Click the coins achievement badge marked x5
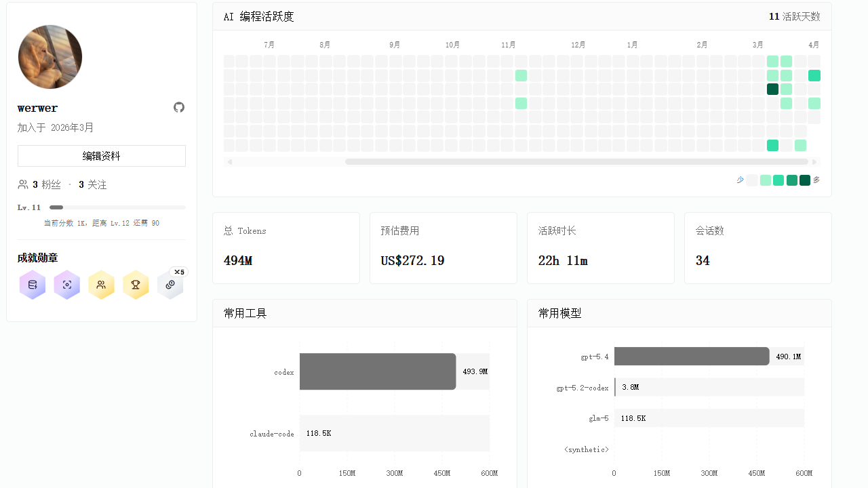The height and width of the screenshot is (488, 868). (170, 285)
